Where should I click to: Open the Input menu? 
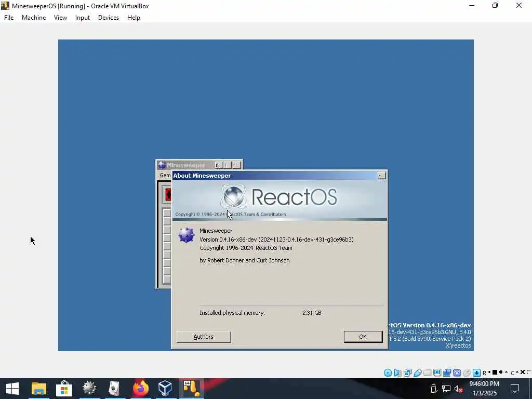[x=83, y=18]
